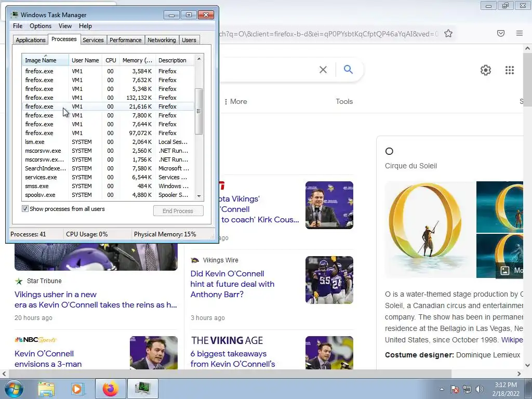Open volume speaker icon in tray

point(480,389)
